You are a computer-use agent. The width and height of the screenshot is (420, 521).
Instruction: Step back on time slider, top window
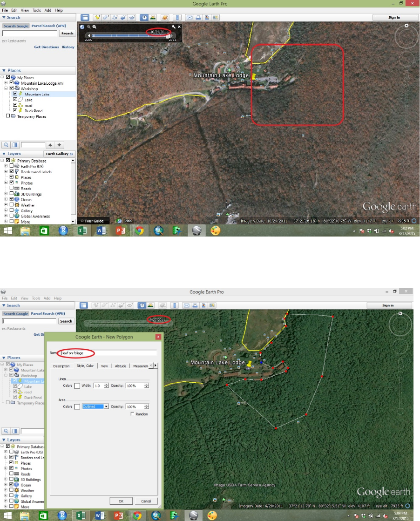[88, 35]
